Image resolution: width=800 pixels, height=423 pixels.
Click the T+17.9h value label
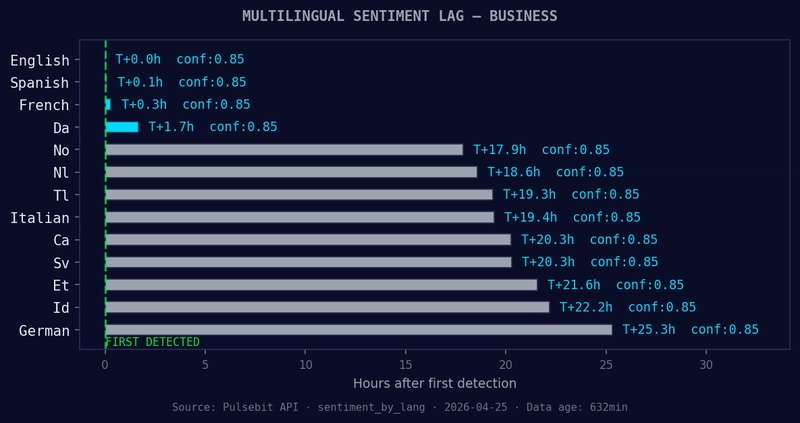pyautogui.click(x=499, y=150)
